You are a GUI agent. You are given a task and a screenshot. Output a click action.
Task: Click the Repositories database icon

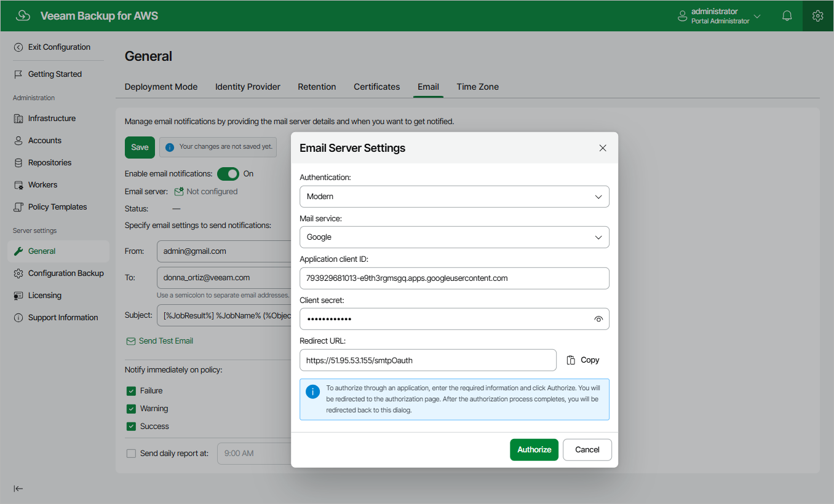point(18,163)
